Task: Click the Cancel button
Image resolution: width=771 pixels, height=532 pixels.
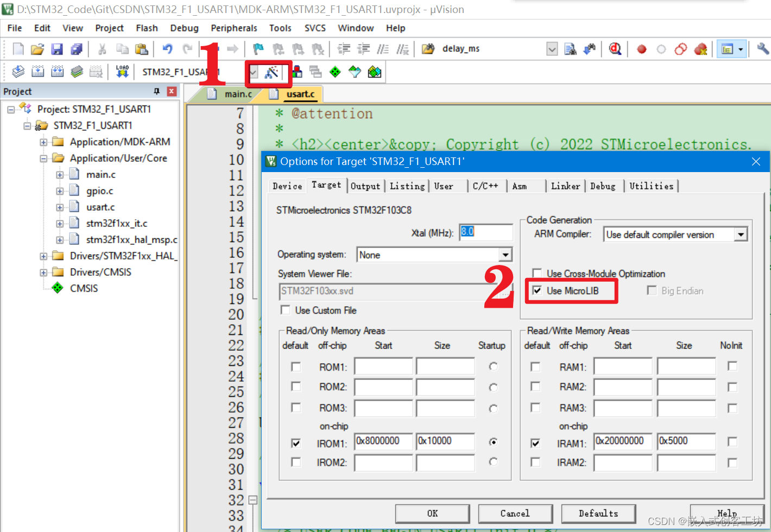Action: (x=515, y=514)
